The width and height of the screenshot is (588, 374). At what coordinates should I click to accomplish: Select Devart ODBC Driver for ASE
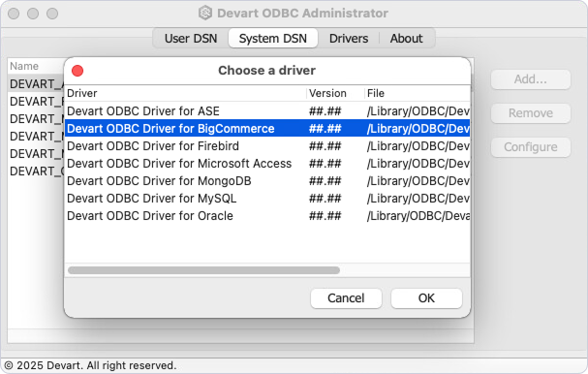(x=267, y=111)
